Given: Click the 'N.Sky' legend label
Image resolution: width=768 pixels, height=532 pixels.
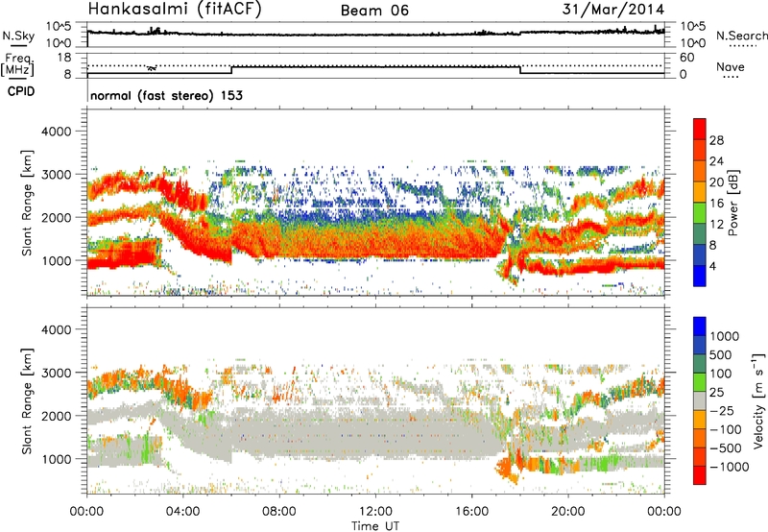Looking at the screenshot, I should 18,36.
